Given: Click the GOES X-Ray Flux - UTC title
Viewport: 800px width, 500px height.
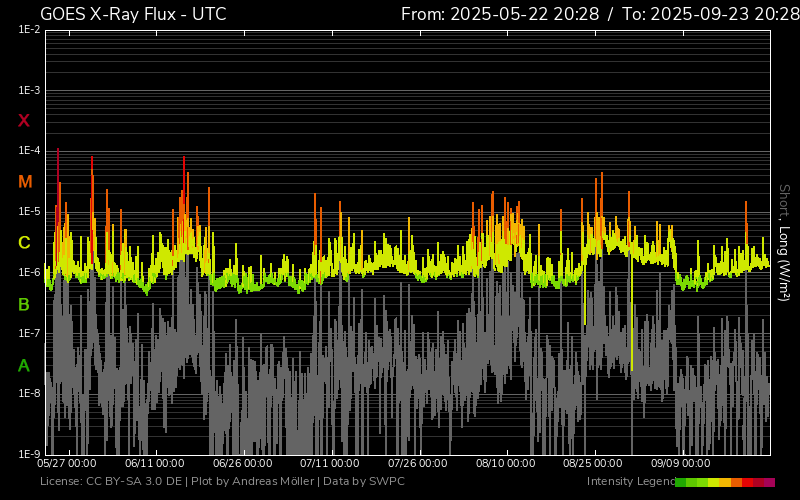Looking at the screenshot, I should tap(133, 14).
